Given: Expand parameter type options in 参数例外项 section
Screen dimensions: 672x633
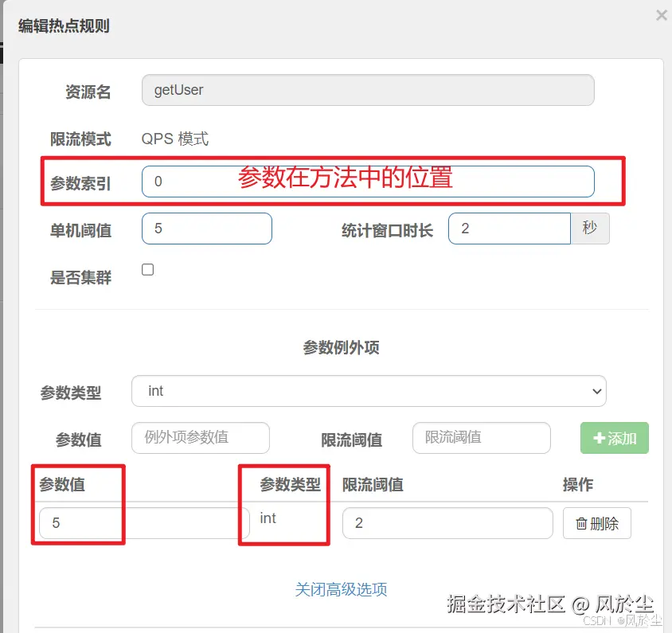Looking at the screenshot, I should pyautogui.click(x=369, y=391).
